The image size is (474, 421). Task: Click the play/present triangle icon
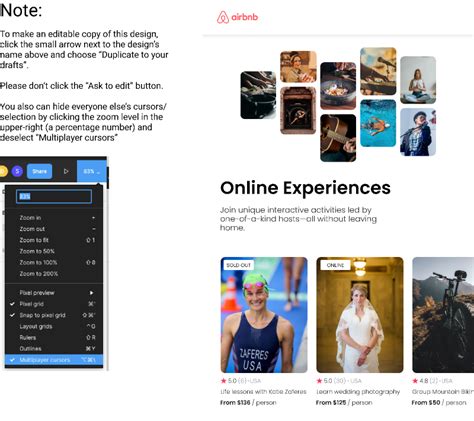tap(66, 171)
